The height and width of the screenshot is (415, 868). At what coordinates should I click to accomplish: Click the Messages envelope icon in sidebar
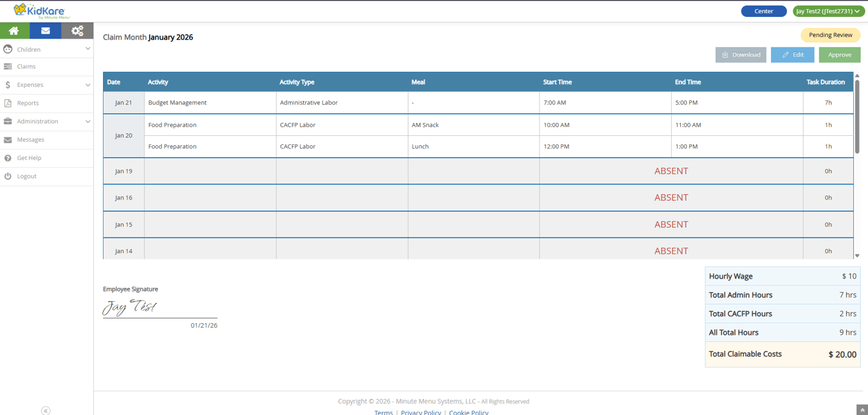[8, 140]
